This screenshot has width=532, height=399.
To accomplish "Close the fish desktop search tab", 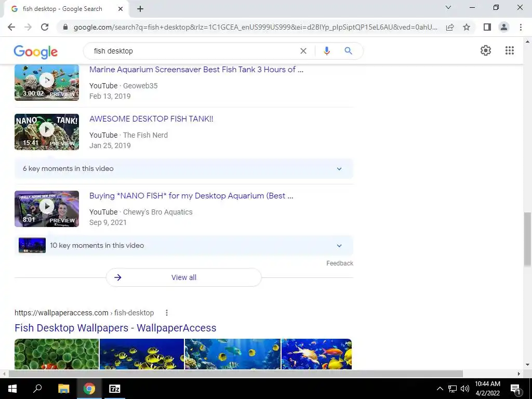I will click(x=121, y=9).
